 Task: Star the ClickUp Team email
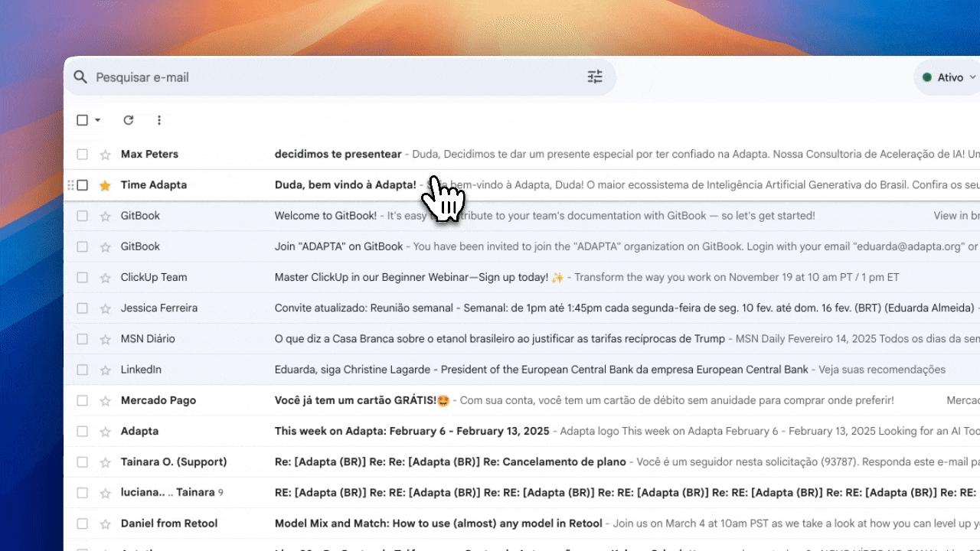[106, 278]
